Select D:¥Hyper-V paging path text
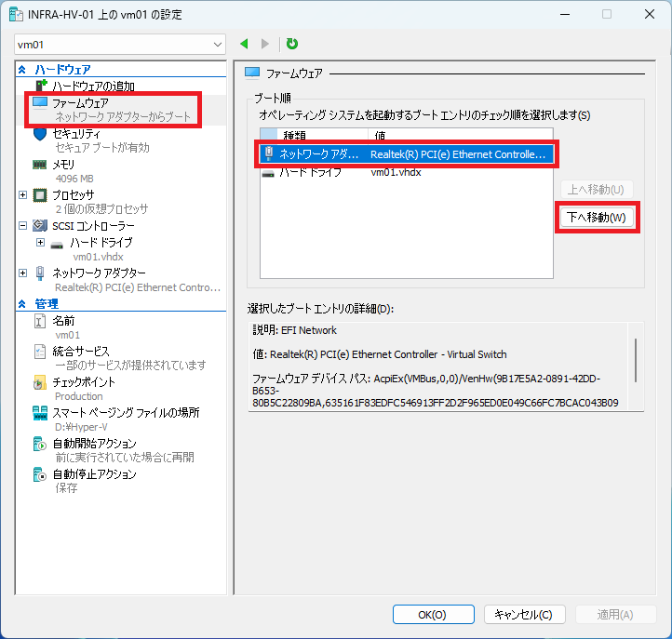 [81, 427]
